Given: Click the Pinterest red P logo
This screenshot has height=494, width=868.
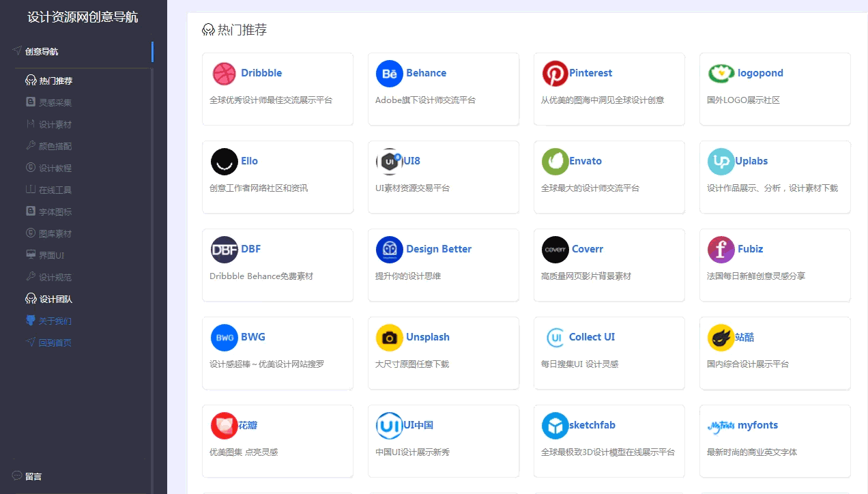Looking at the screenshot, I should tap(555, 74).
